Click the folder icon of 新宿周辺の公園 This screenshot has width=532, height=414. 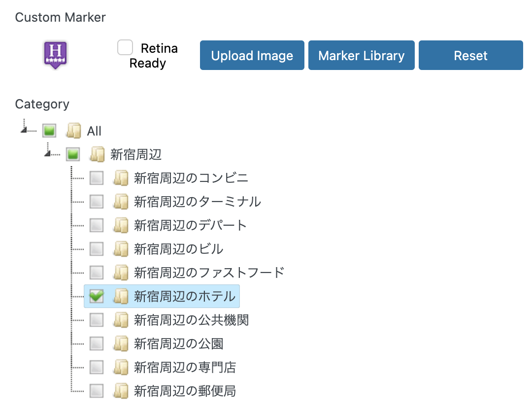121,344
